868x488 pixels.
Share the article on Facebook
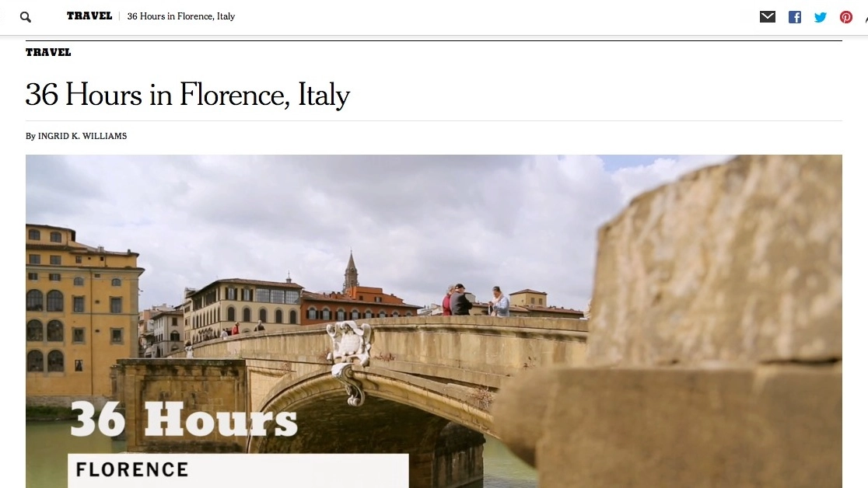(x=794, y=17)
